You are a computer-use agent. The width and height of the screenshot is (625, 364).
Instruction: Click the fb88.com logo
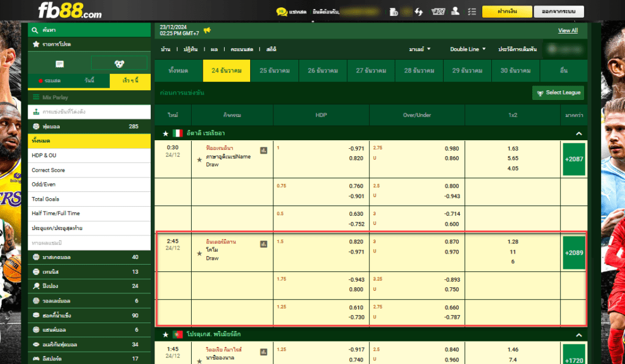(70, 10)
